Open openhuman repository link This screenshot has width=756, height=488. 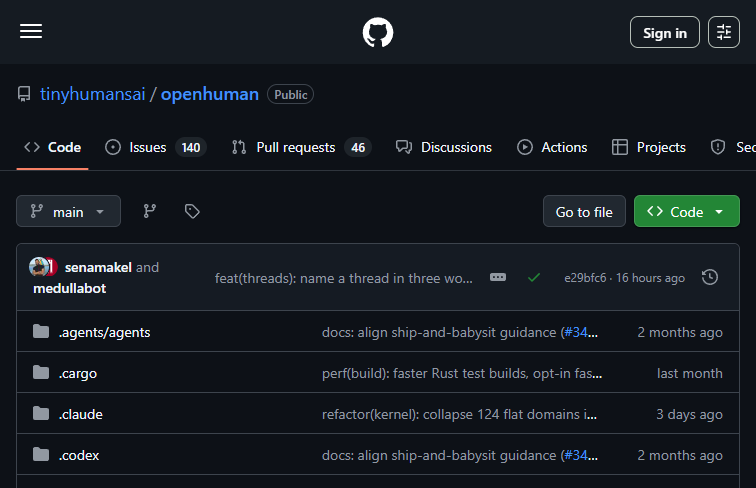point(210,94)
